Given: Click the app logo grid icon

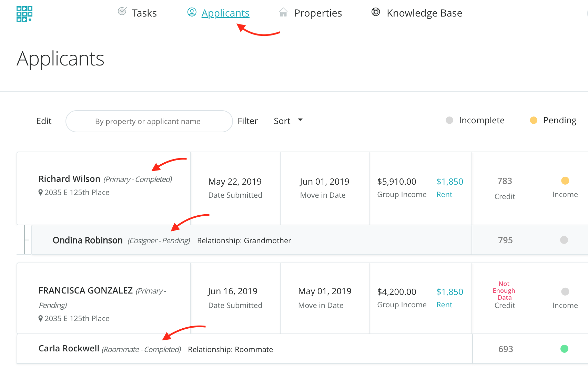Looking at the screenshot, I should point(24,14).
